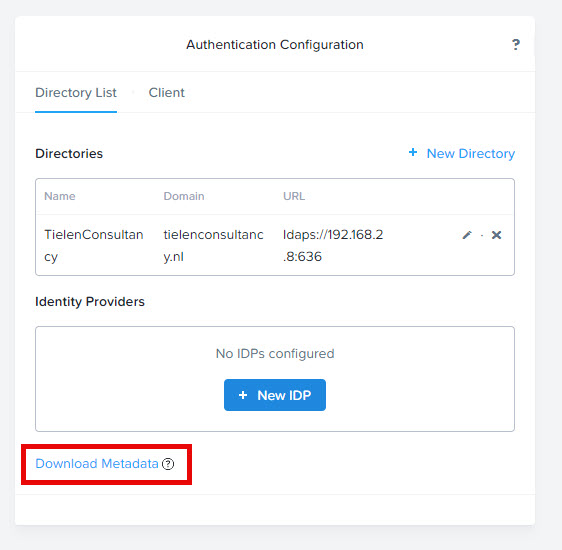562x550 pixels.
Task: Click the Domain column header
Action: point(184,196)
